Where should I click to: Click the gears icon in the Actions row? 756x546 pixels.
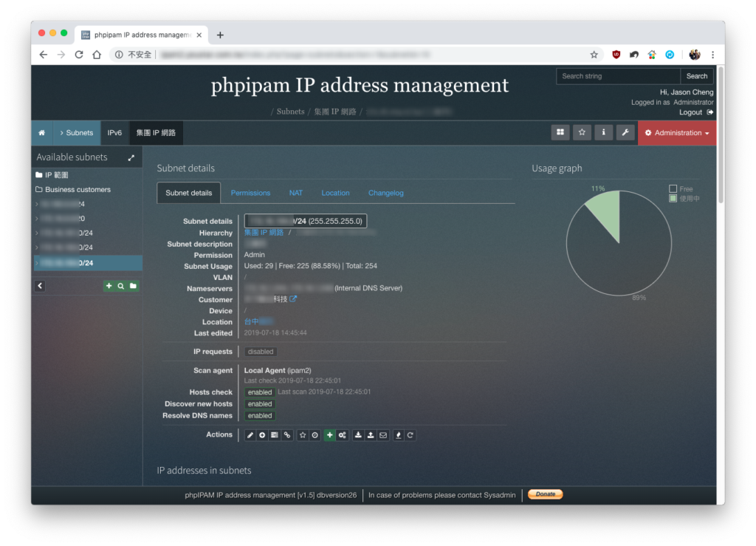pyautogui.click(x=343, y=435)
